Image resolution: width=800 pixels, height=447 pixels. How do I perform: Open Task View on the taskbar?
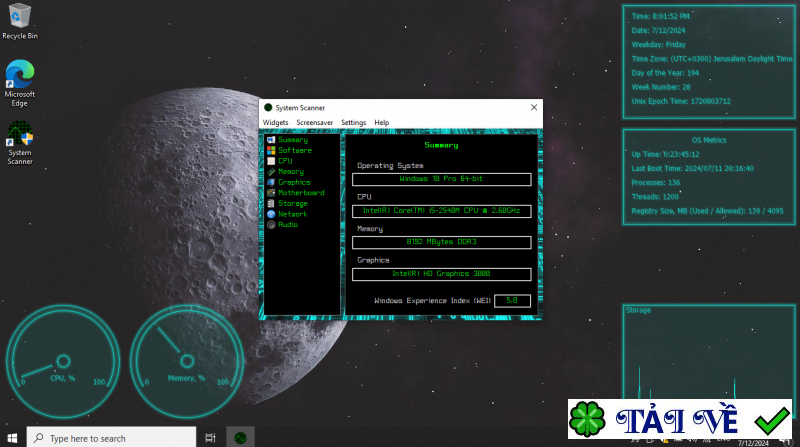[210, 438]
